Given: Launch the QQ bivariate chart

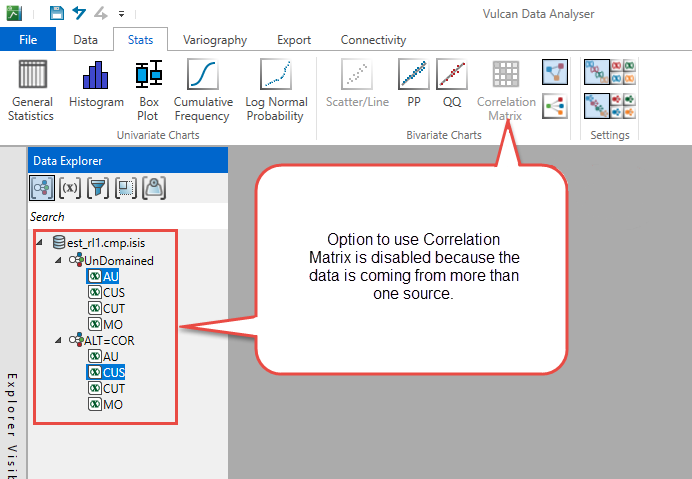Looking at the screenshot, I should 452,85.
